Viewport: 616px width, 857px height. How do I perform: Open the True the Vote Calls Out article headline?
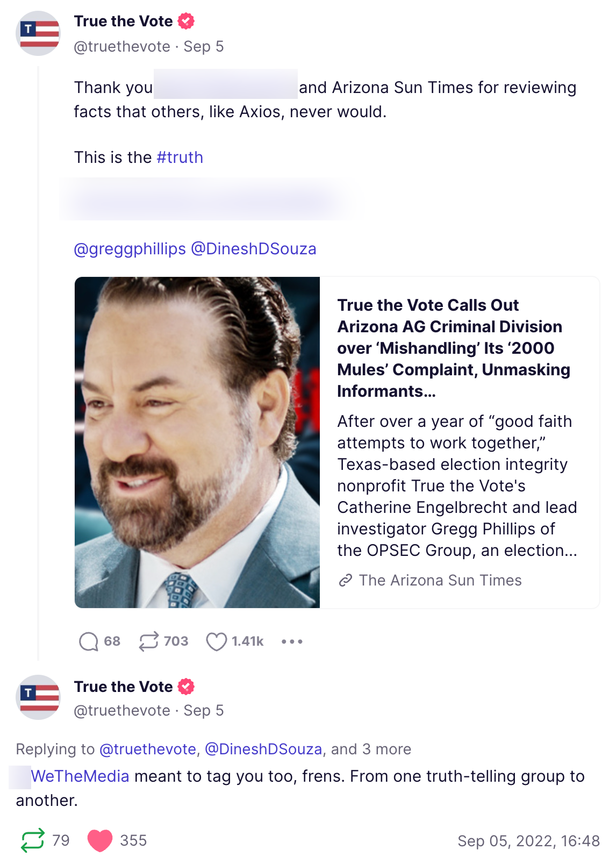pos(454,348)
